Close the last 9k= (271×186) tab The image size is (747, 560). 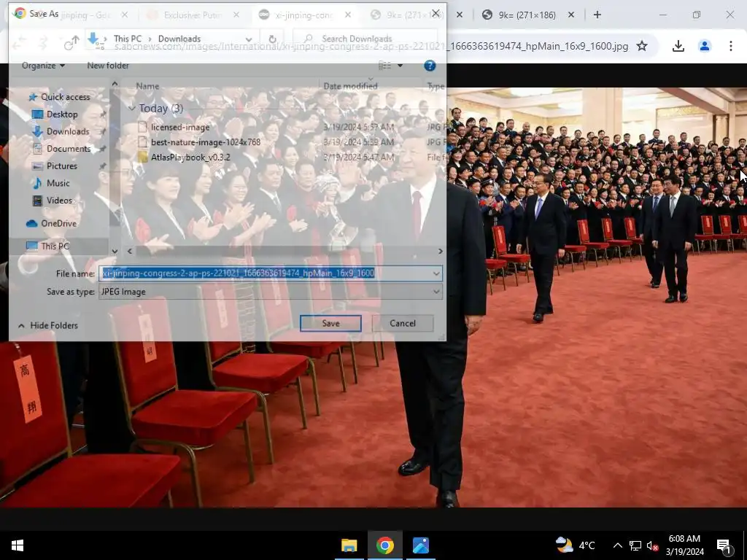coord(570,15)
